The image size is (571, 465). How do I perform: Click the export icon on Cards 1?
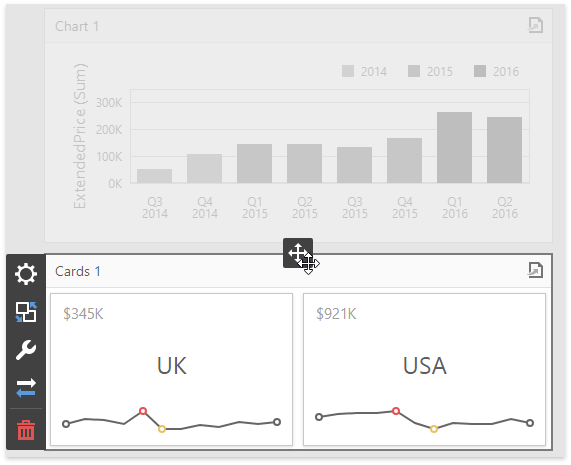pos(535,270)
